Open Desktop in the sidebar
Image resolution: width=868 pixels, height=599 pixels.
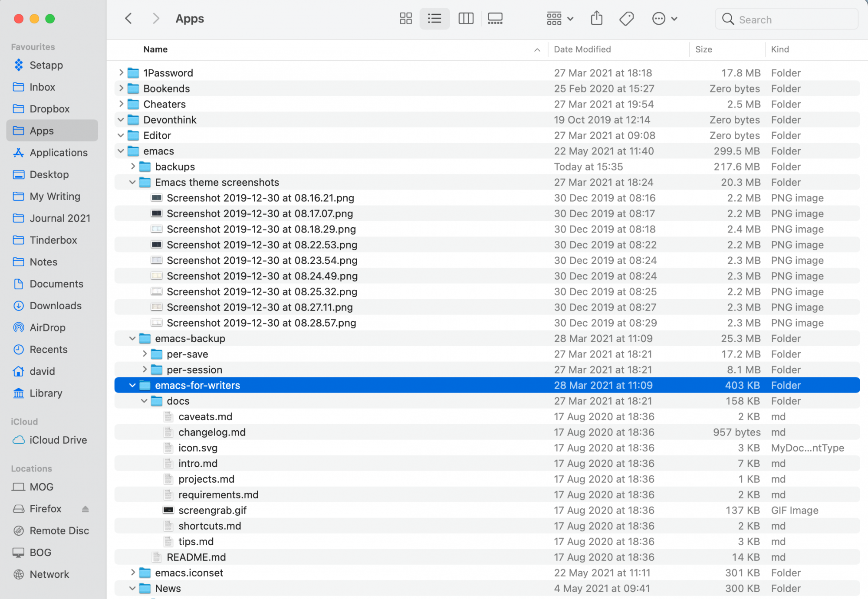[52, 174]
